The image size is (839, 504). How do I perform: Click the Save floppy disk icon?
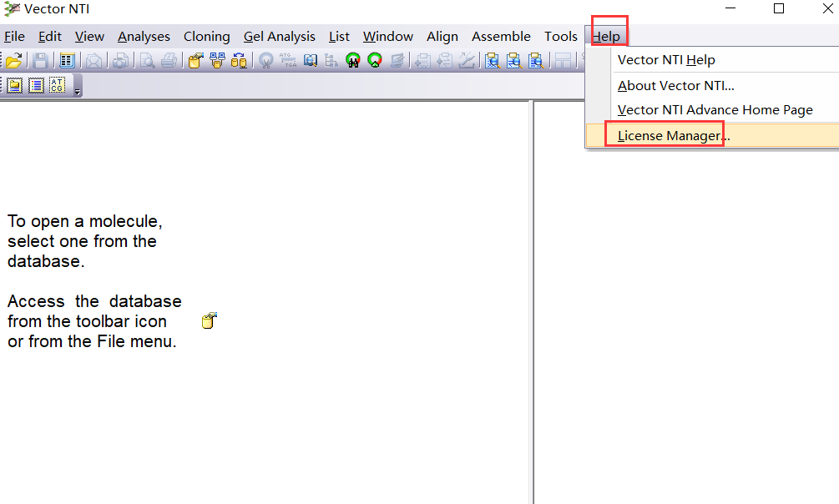pos(40,60)
